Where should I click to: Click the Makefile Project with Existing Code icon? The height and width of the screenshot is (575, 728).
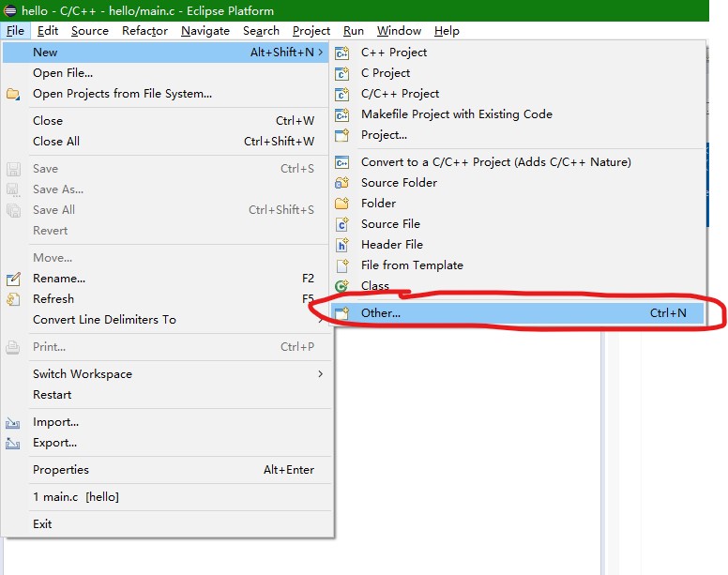[x=342, y=114]
